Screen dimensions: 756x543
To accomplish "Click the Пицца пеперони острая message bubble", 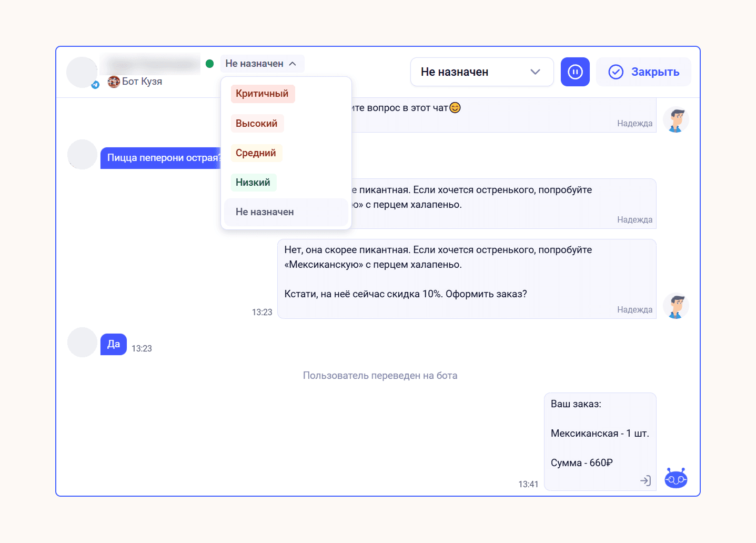I will [x=160, y=158].
